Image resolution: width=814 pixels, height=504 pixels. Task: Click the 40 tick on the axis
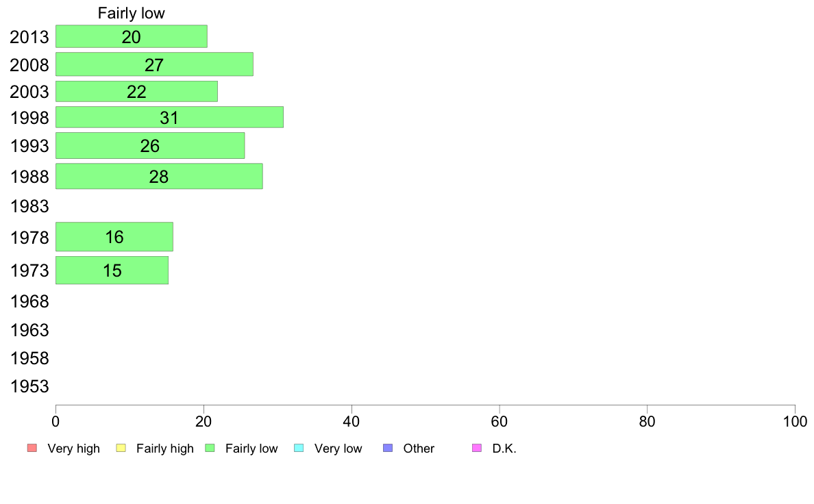[x=351, y=421]
